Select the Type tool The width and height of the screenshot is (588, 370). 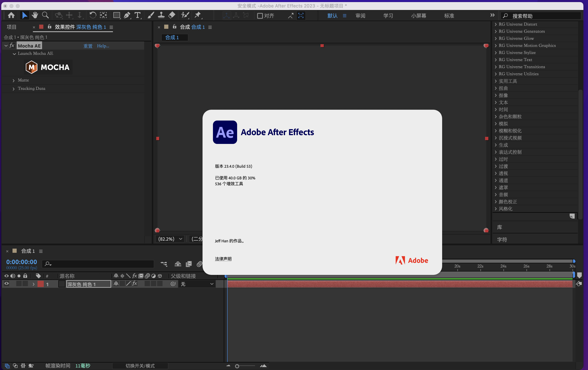pos(138,15)
